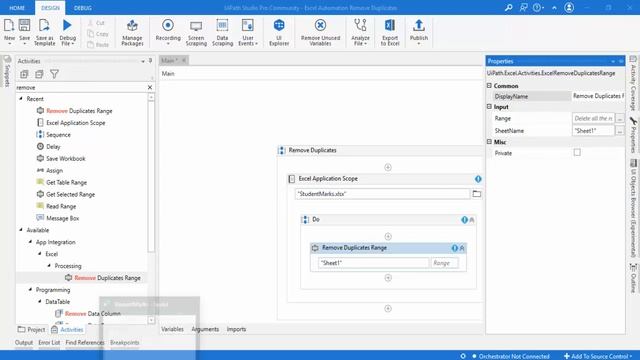The image size is (640, 360).
Task: Open Manage Packages
Action: [x=132, y=31]
